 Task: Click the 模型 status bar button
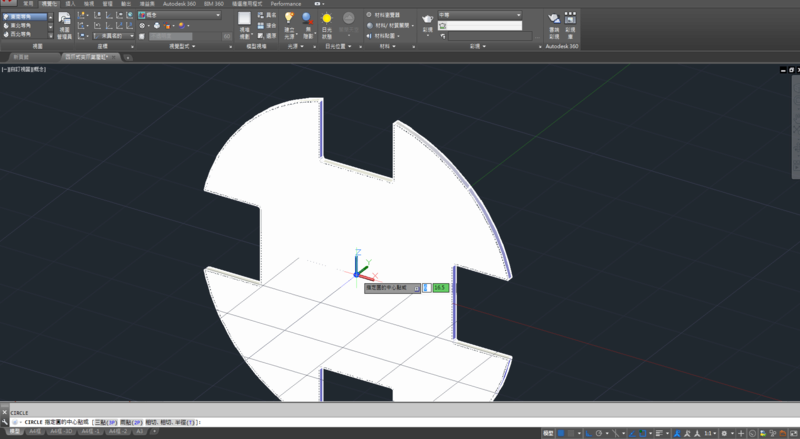click(x=548, y=433)
